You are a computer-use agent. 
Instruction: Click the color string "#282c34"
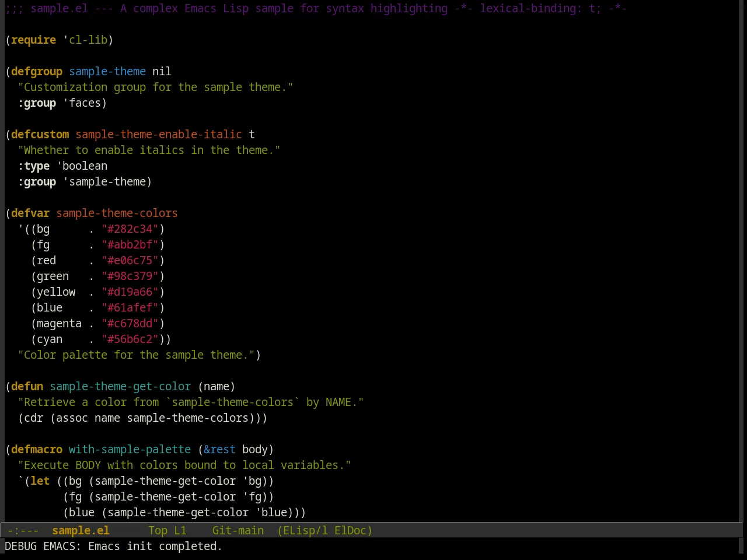click(130, 229)
